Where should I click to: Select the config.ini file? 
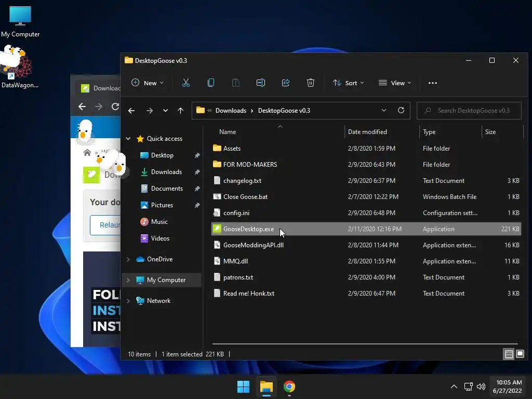pos(366,212)
